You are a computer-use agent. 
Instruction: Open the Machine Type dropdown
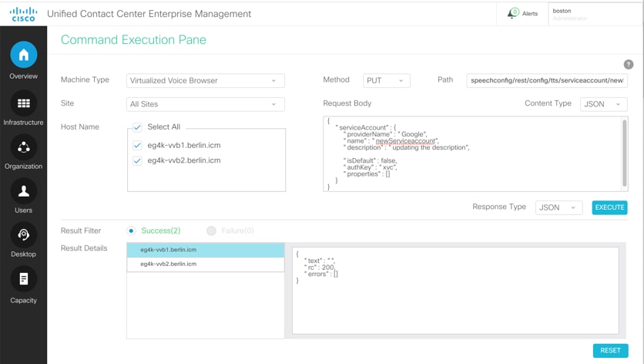click(x=206, y=81)
